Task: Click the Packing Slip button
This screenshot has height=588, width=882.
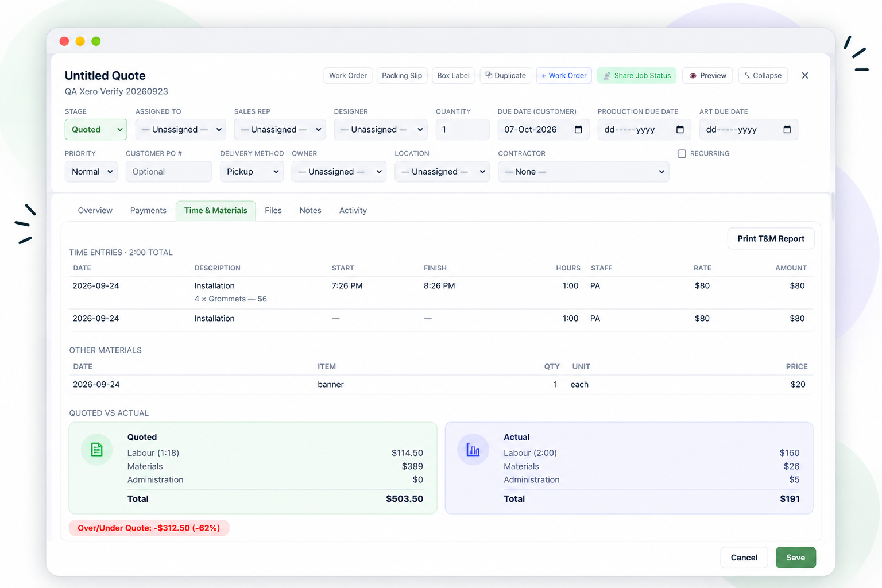Action: coord(402,76)
